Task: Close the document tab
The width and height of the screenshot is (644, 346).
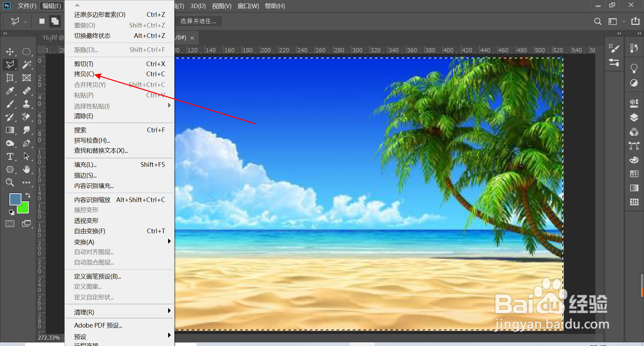Action: click(x=192, y=38)
